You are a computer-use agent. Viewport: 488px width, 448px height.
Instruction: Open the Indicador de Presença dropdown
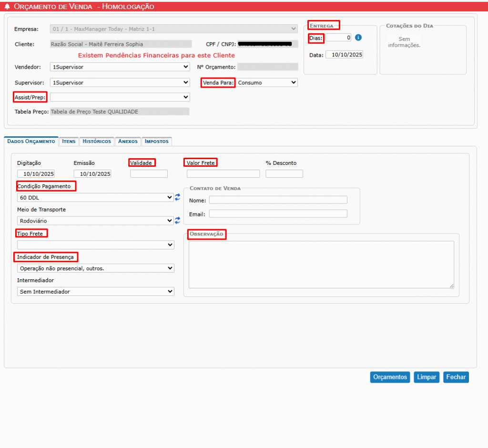point(95,268)
